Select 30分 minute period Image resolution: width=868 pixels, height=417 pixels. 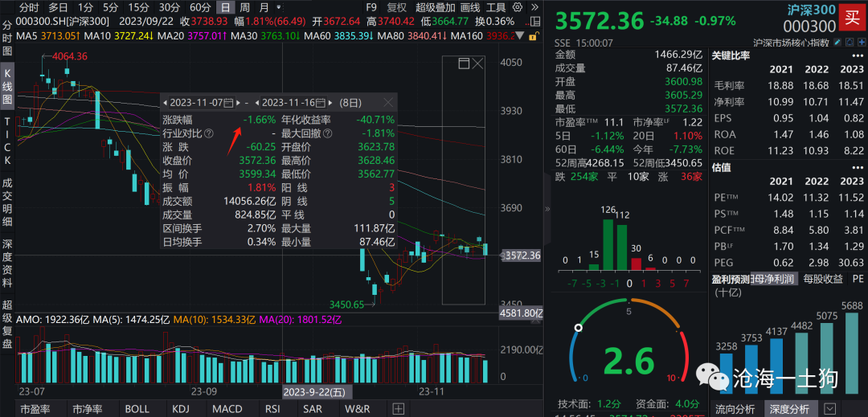[x=169, y=7]
